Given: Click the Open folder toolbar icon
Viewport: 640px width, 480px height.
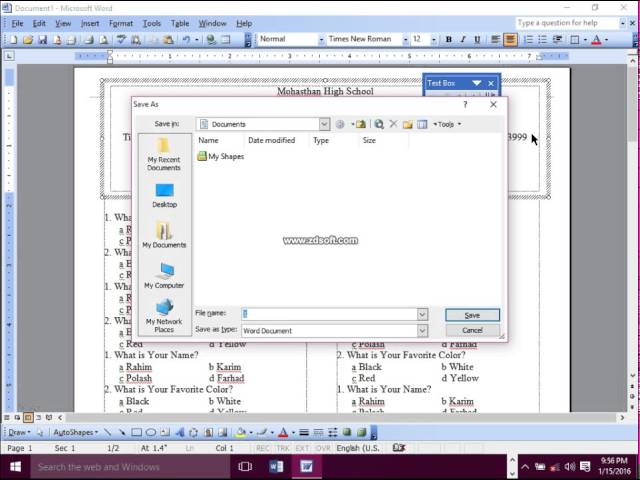Looking at the screenshot, I should coord(28,40).
